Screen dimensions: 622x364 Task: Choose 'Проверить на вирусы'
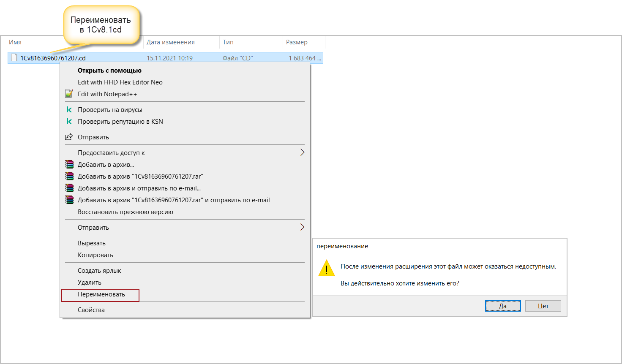click(x=110, y=110)
